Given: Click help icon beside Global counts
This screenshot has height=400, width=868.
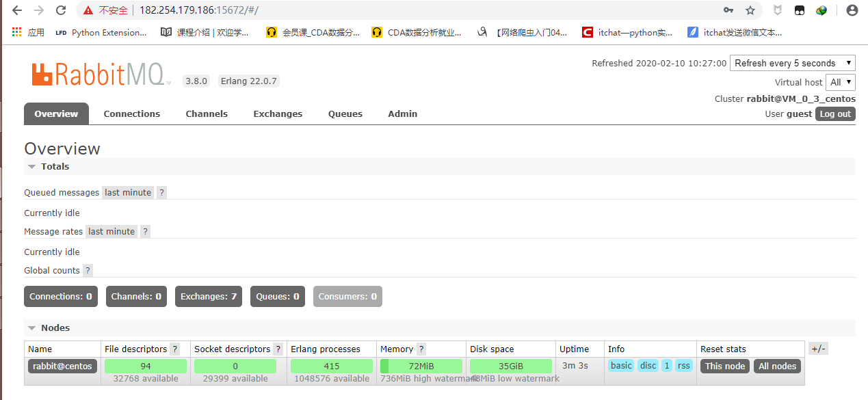Looking at the screenshot, I should (x=88, y=271).
